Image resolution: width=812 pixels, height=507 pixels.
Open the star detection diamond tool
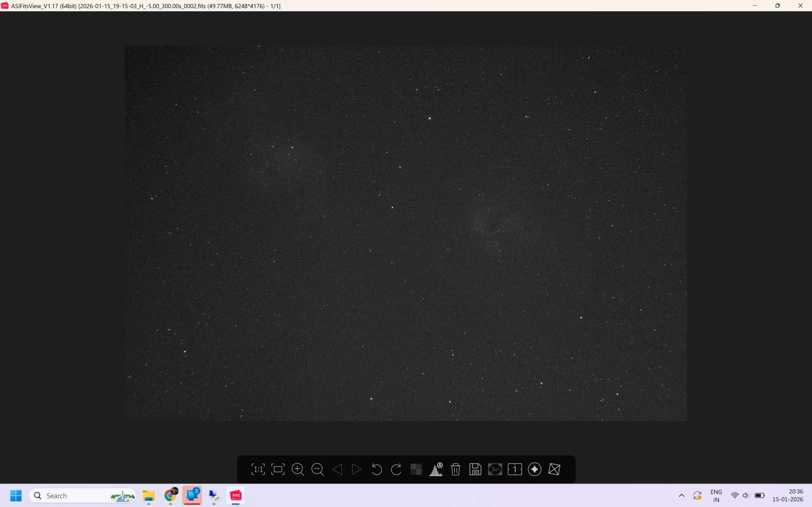(x=534, y=469)
